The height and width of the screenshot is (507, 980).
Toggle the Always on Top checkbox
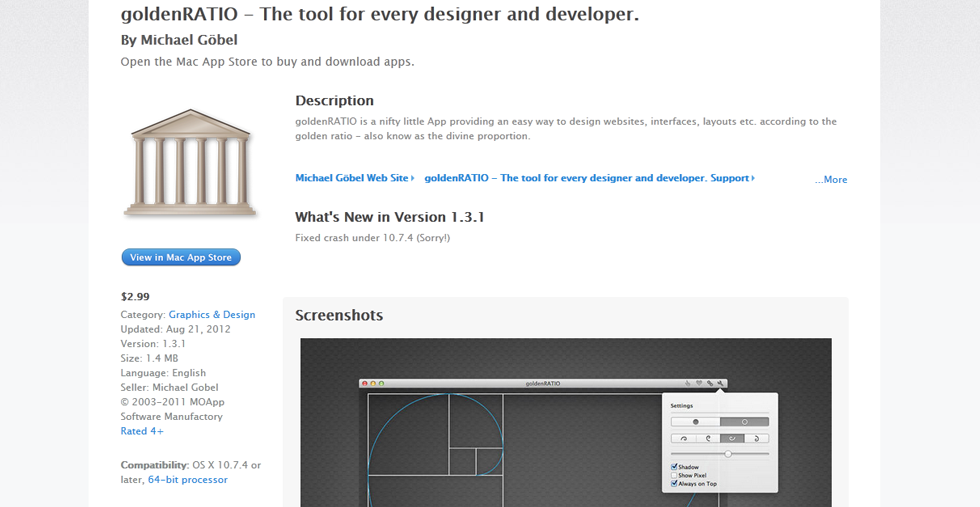(674, 483)
